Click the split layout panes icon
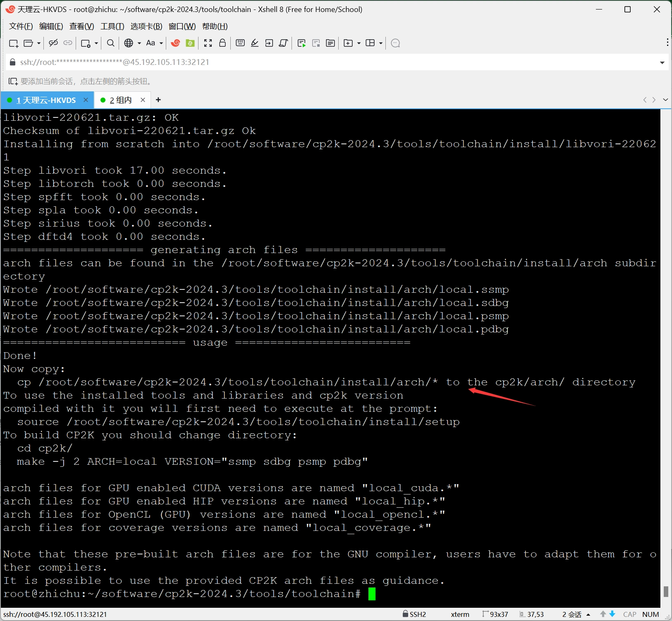 click(x=371, y=43)
